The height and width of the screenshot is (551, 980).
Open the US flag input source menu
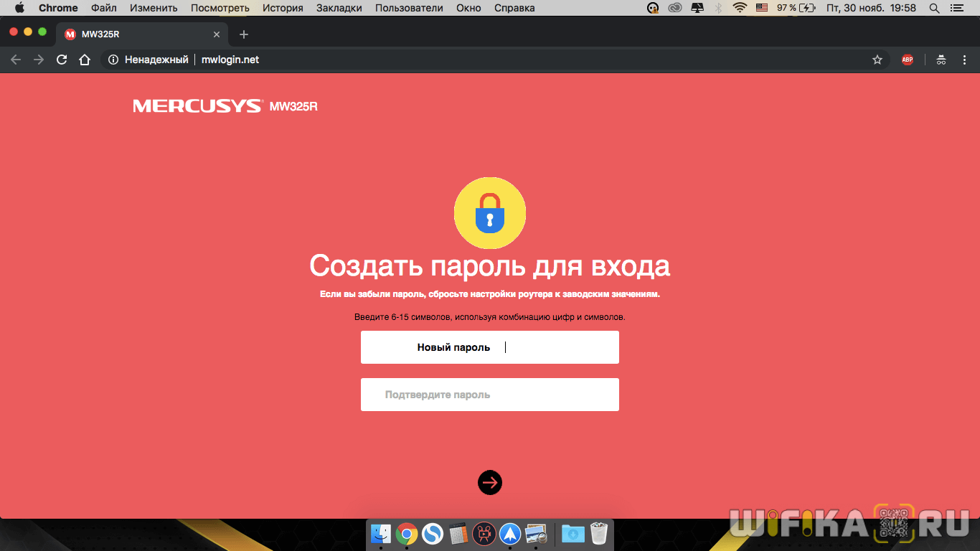click(763, 9)
